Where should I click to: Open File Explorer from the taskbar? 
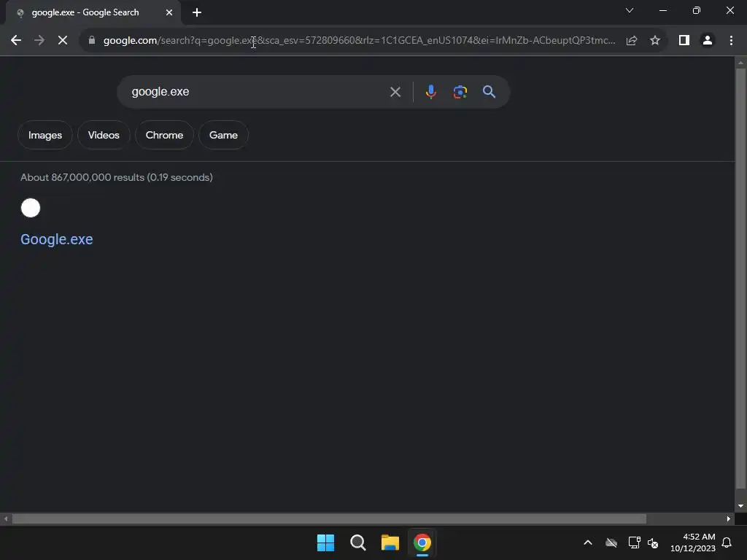[x=390, y=542]
